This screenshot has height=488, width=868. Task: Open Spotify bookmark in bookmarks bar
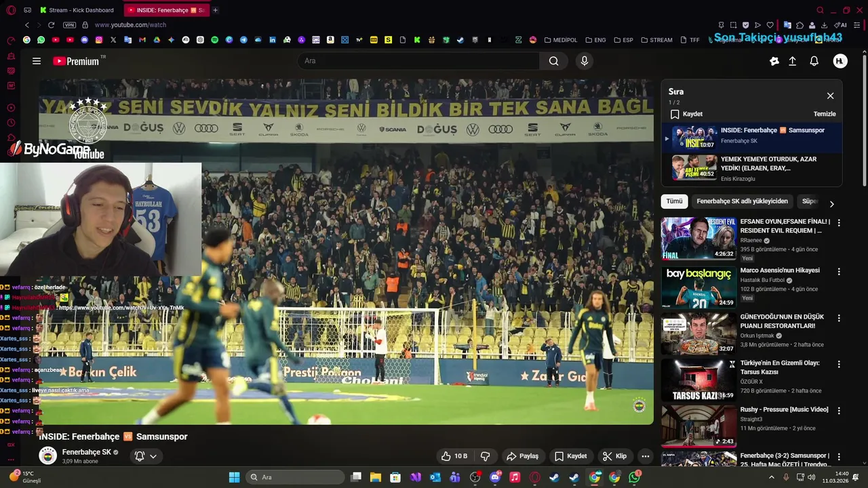[x=215, y=40]
